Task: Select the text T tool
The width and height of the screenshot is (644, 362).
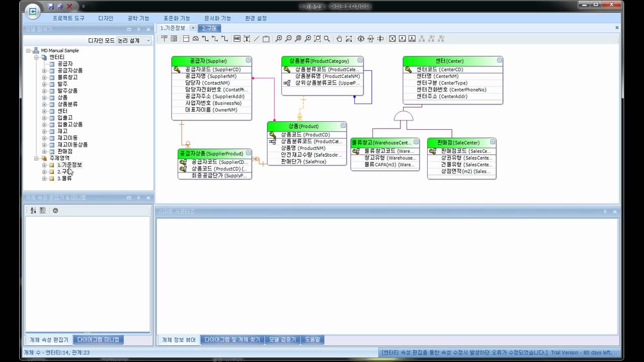Action: tap(247, 39)
